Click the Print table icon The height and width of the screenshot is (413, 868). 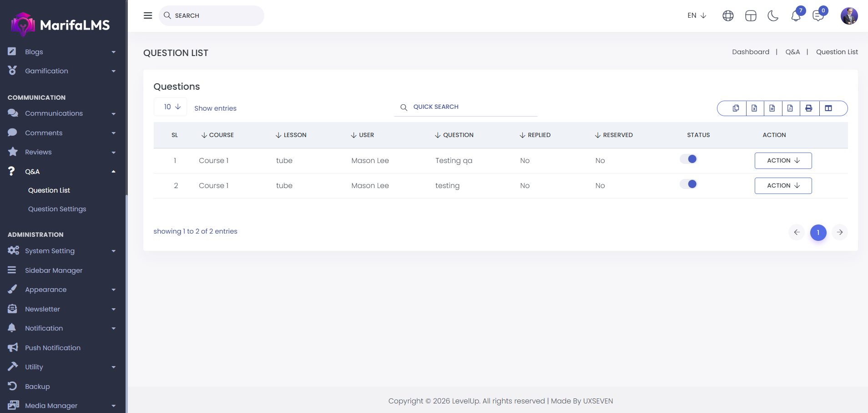coord(808,108)
